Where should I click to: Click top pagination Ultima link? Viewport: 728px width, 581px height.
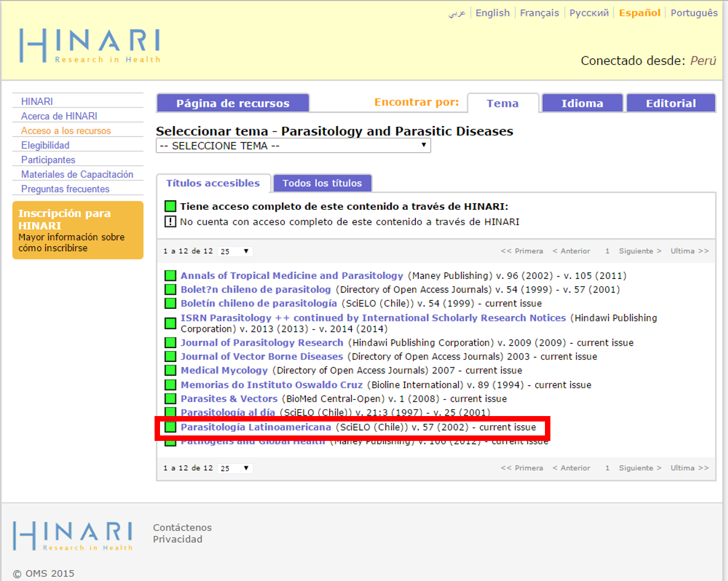(x=689, y=251)
